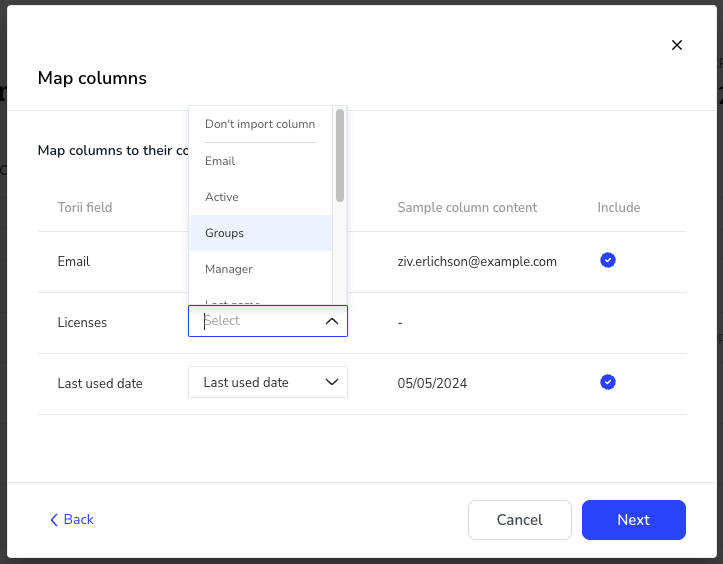Click the Sample column content header
This screenshot has height=564, width=723.
(467, 208)
